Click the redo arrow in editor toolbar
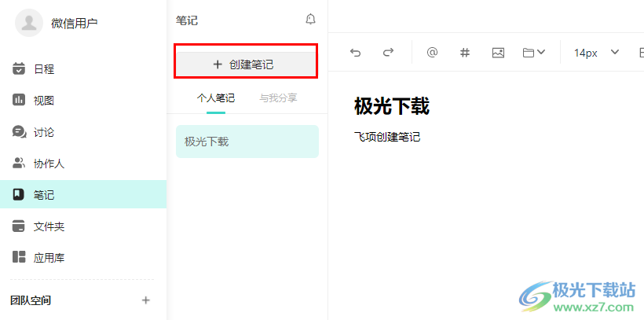Screen dimensions: 644x320 tap(387, 53)
